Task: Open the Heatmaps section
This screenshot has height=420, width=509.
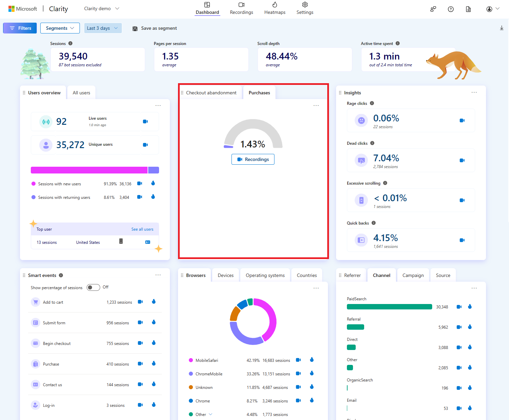Action: [x=275, y=8]
